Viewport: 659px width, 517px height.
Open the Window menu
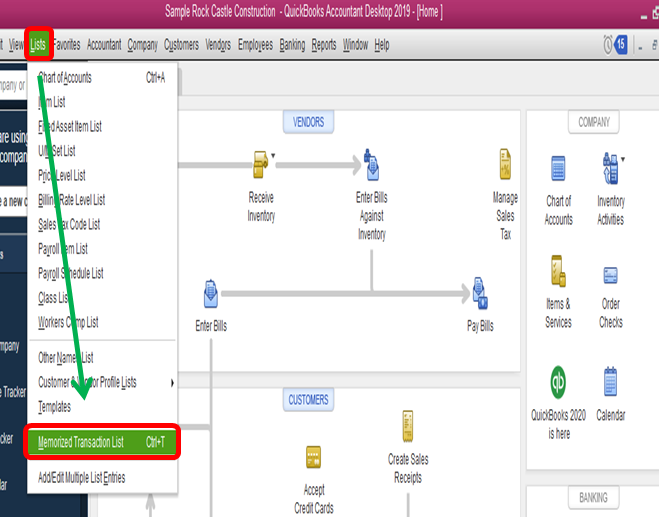355,45
